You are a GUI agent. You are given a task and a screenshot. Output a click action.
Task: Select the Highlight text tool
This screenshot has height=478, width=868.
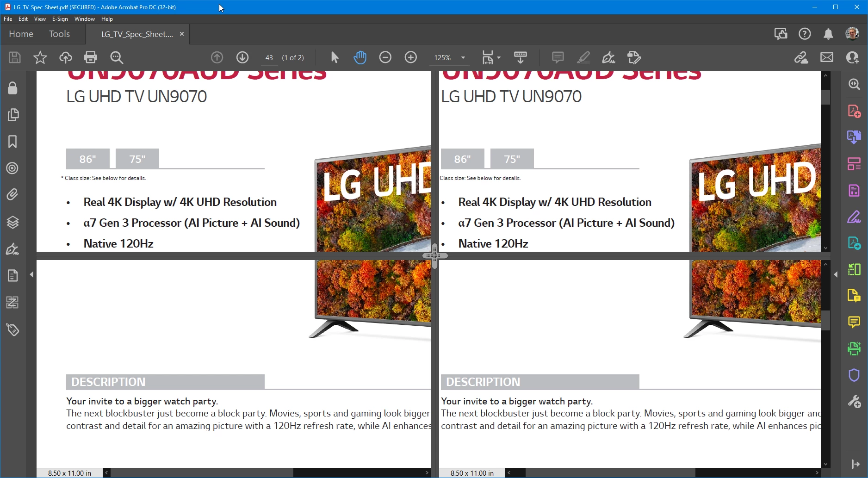[x=583, y=57]
